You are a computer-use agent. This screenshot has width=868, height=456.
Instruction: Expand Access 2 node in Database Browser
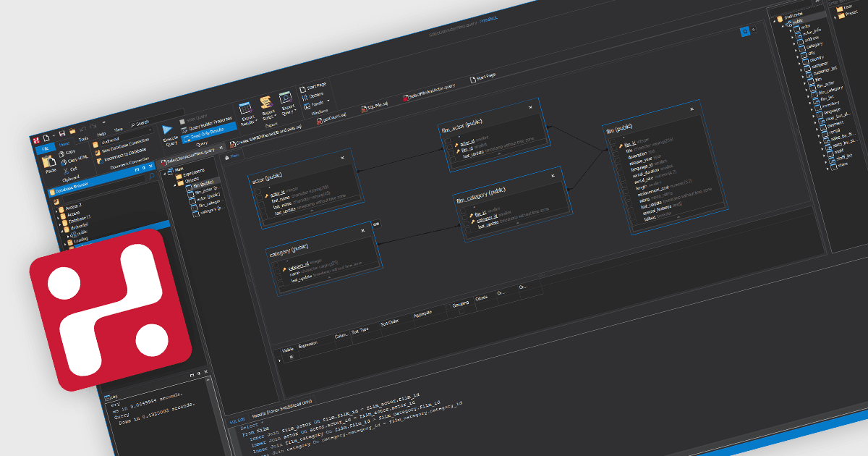tap(56, 211)
